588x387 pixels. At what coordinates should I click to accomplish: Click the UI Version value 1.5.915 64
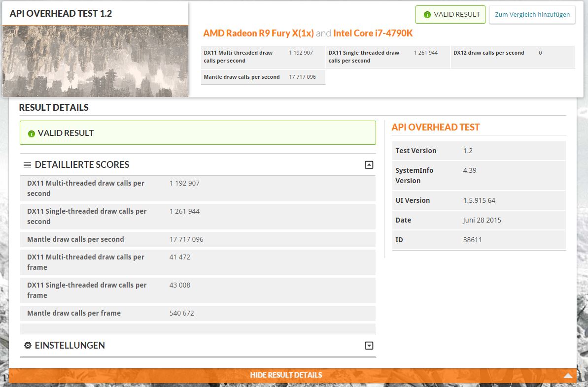[479, 200]
